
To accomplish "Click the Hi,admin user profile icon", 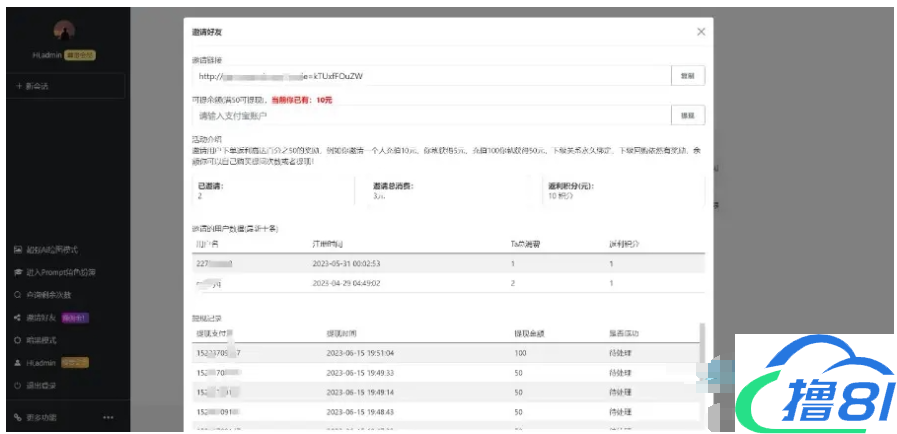I will (x=18, y=363).
